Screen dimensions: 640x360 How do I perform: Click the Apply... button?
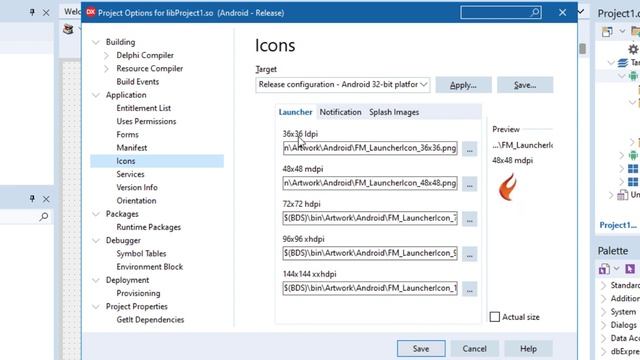coord(463,85)
